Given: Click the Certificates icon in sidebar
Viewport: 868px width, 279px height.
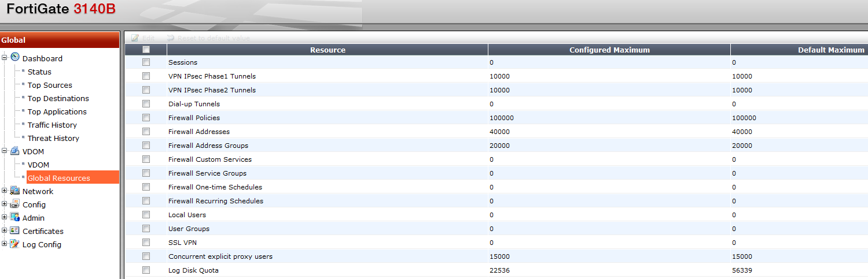Looking at the screenshot, I should click(x=15, y=230).
